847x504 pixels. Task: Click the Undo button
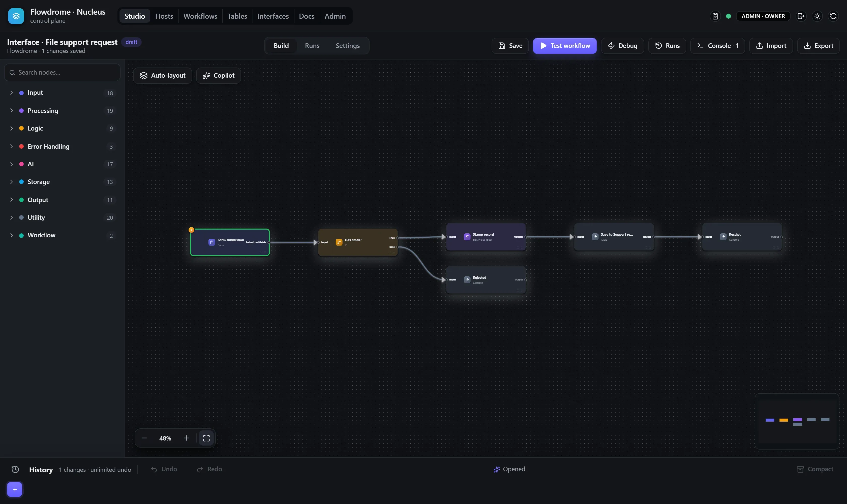[x=164, y=469]
